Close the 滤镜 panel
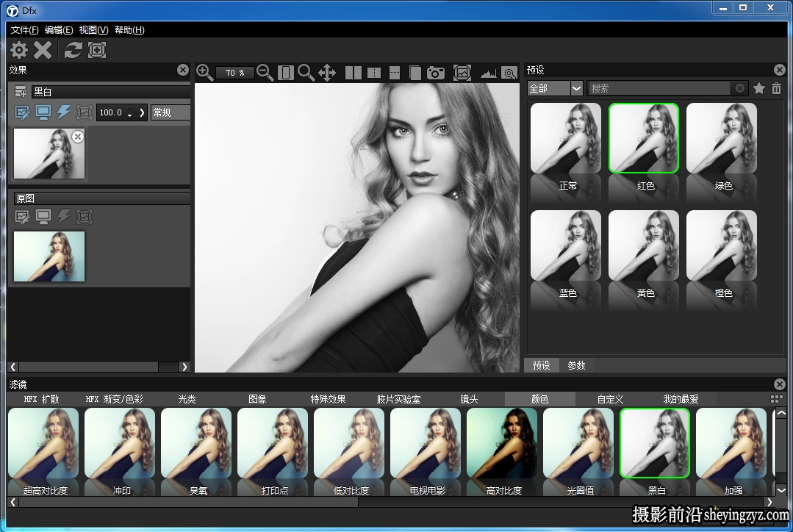The height and width of the screenshot is (532, 793). (x=780, y=384)
